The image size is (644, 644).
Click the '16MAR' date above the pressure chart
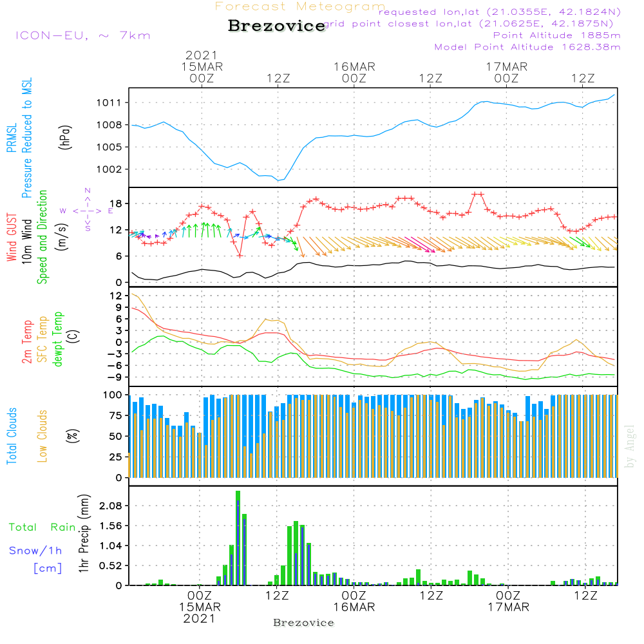(354, 66)
